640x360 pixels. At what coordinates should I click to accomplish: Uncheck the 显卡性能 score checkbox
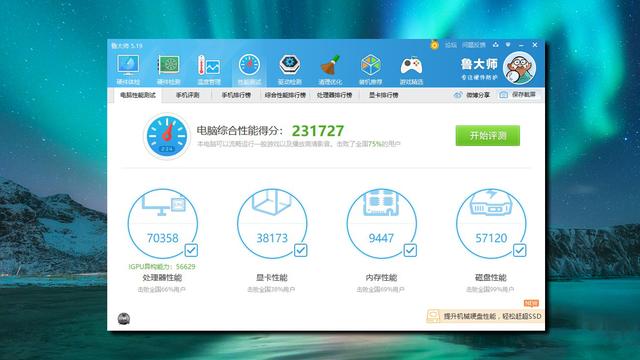[x=301, y=250]
